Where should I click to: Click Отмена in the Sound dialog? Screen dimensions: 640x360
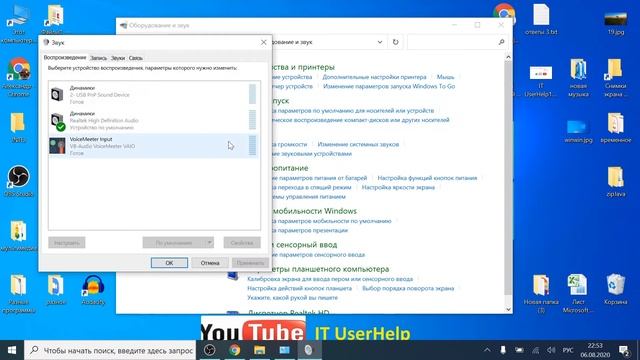210,263
